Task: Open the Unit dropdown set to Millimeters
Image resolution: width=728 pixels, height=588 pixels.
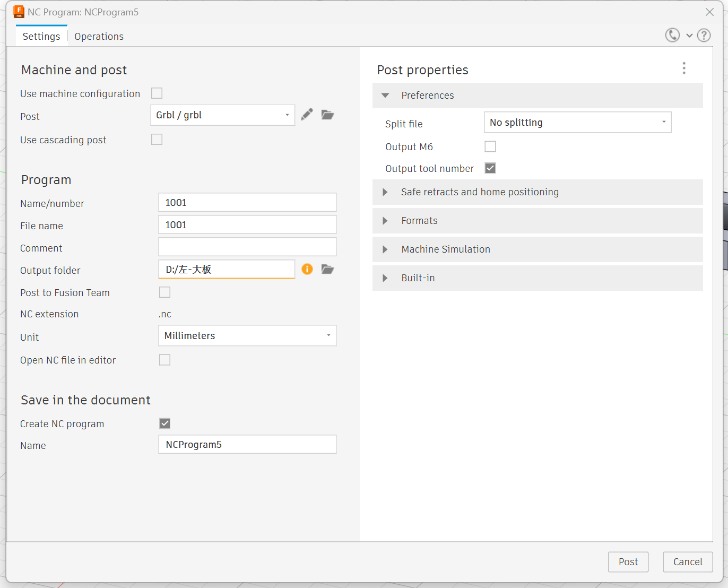Action: 247,335
